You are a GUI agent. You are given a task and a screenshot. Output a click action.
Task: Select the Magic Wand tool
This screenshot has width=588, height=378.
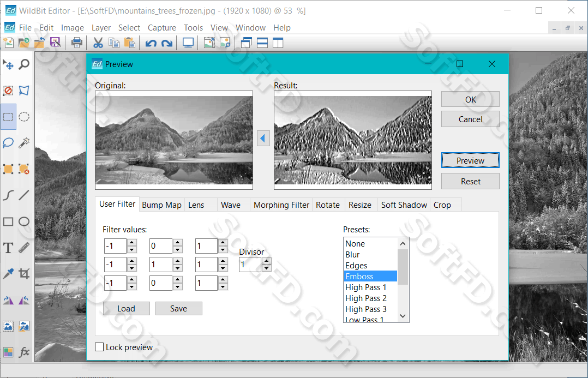click(x=24, y=143)
